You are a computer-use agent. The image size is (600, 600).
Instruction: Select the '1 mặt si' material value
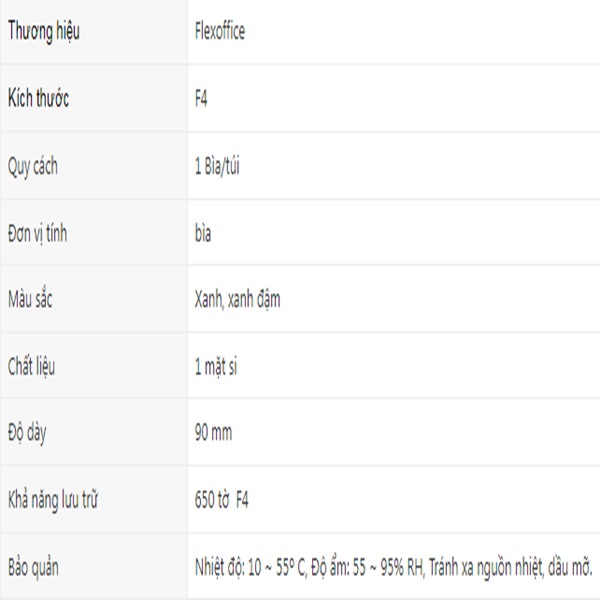[217, 366]
